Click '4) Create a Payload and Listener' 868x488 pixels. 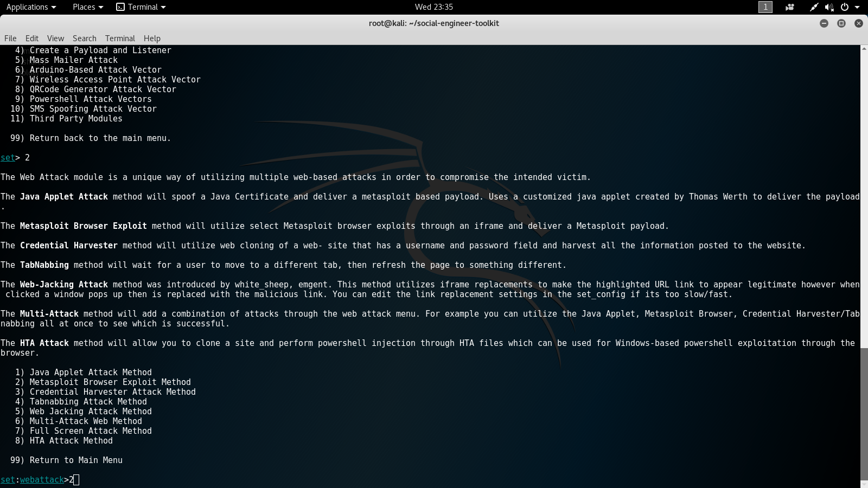(x=93, y=50)
